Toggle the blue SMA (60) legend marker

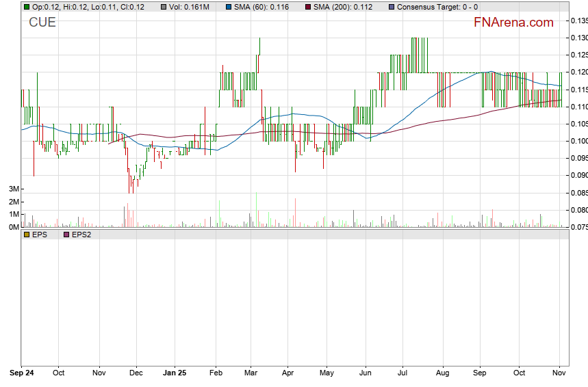(x=229, y=7)
